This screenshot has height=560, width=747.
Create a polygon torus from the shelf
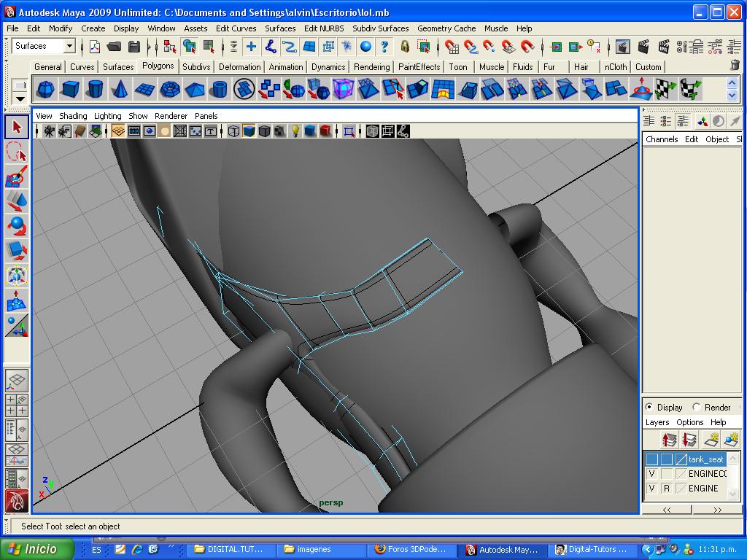click(x=169, y=89)
